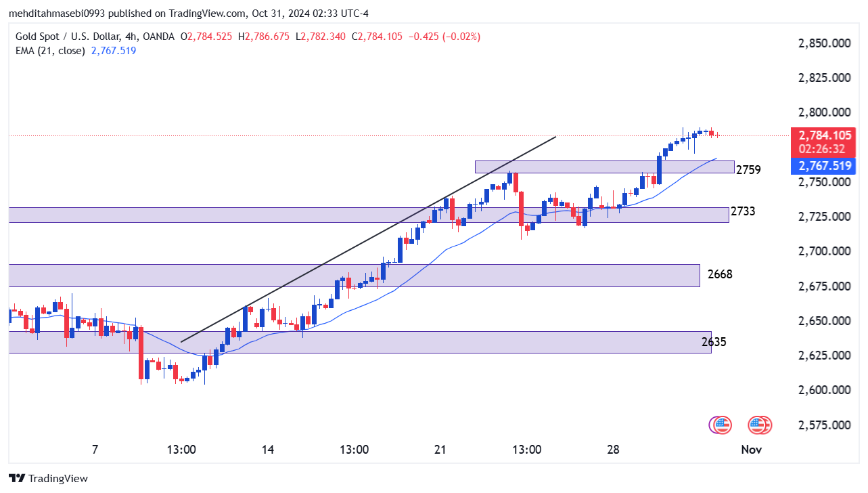Select the support zone rectangle at 2668
868x493 pixels.
[x=354, y=276]
